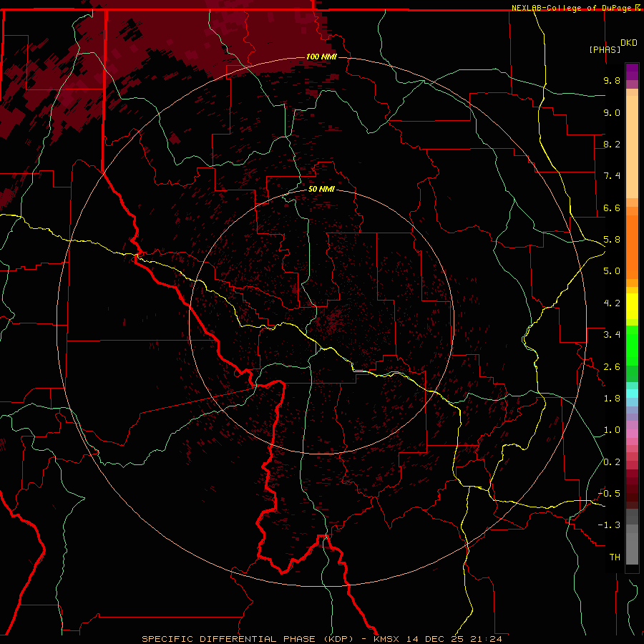Click the 50 NMI range ring label
The height and width of the screenshot is (644, 644).
click(x=321, y=189)
